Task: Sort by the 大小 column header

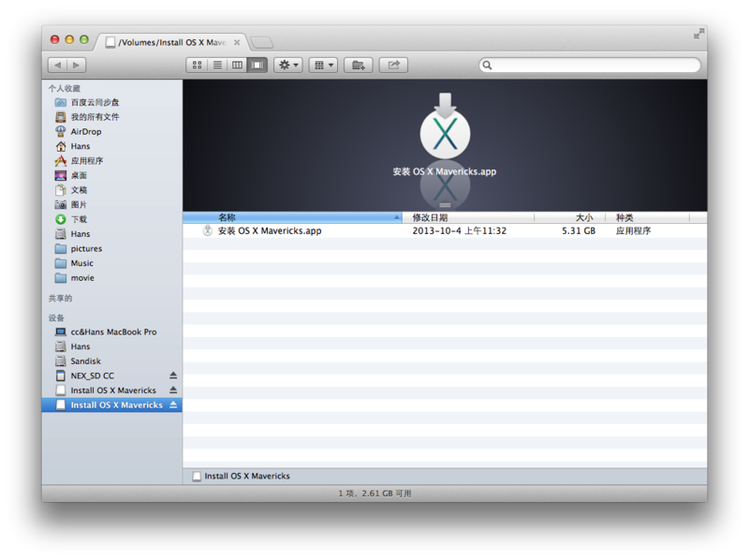Action: (x=570, y=218)
